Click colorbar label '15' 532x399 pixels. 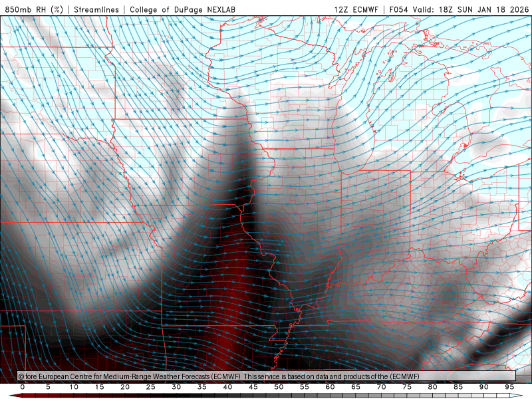[99, 387]
